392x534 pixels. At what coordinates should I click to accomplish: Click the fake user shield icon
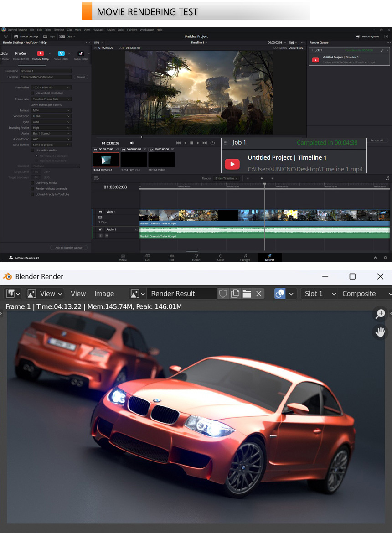coord(223,294)
